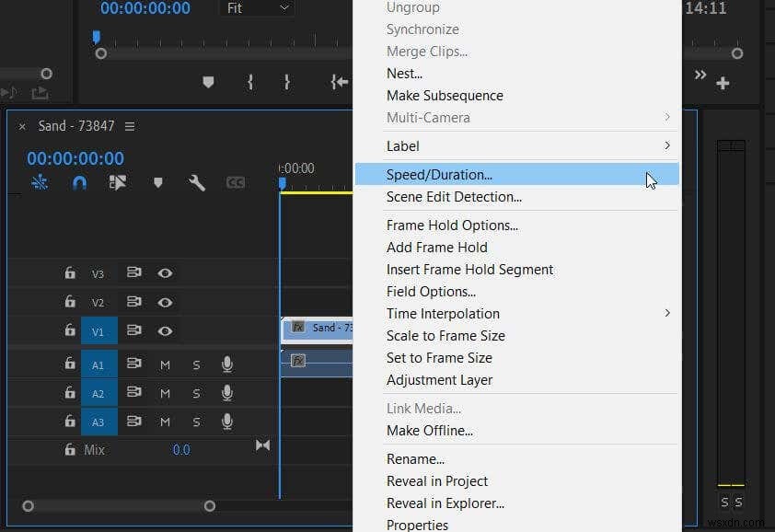Click the Insert sequence as nest icon
This screenshot has height=532, width=775.
(40, 182)
